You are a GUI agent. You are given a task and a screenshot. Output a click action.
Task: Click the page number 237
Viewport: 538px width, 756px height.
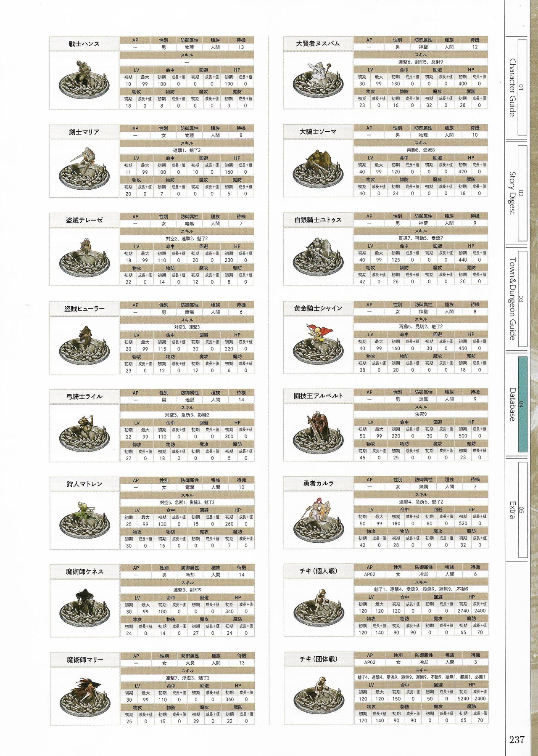(517, 740)
